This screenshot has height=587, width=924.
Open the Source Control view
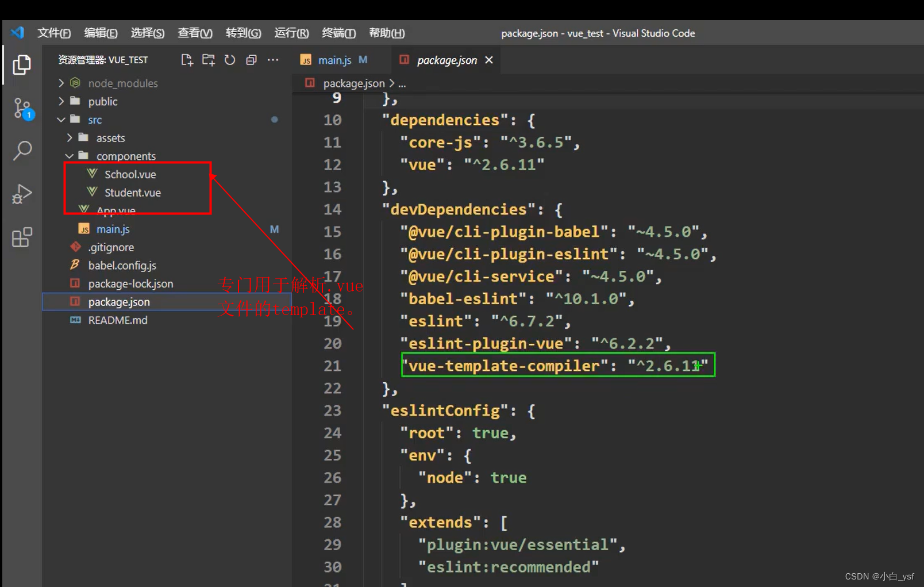[23, 108]
